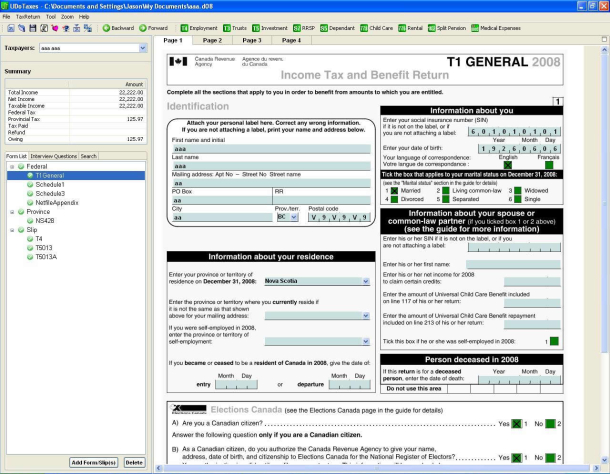
Task: Tick No for Canadian citizen question A
Action: [550, 423]
